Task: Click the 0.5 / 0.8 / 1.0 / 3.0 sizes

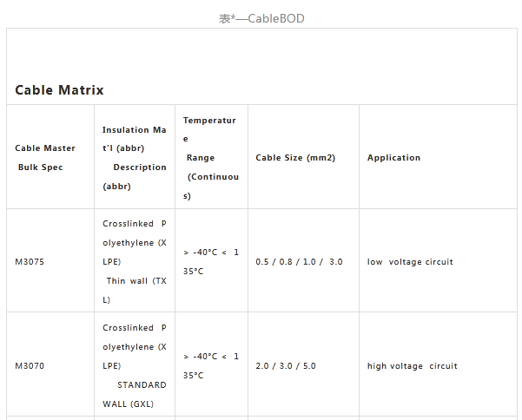Action: pyautogui.click(x=299, y=261)
